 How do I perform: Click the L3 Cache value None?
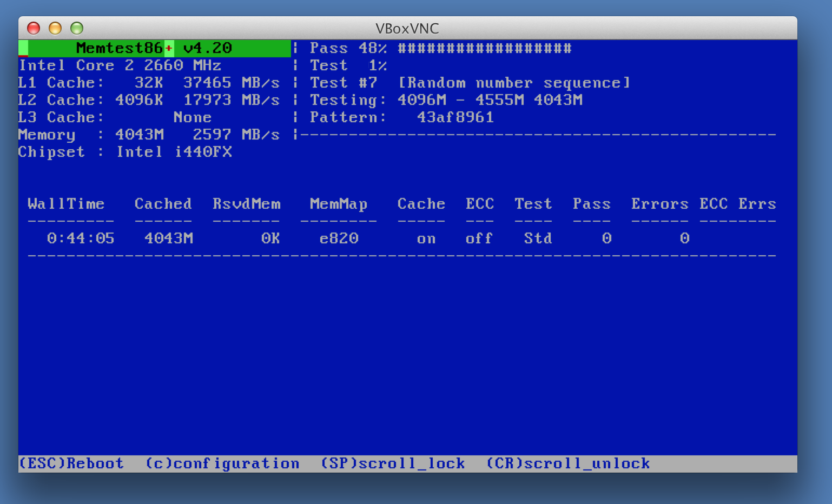point(193,117)
